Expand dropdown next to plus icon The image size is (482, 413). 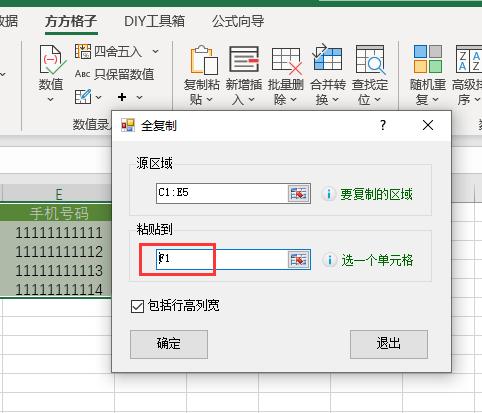(x=139, y=97)
